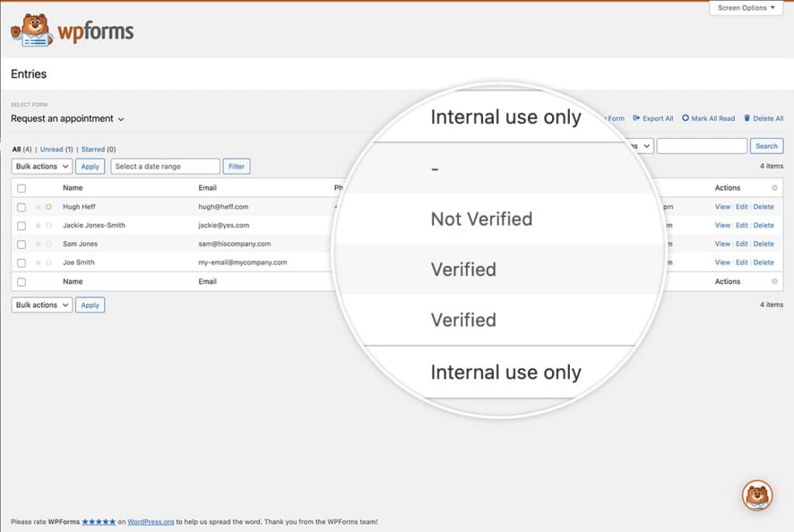Screen dimensions: 794x532
Task: Open the Bulk actions dropdown
Action: (x=40, y=166)
